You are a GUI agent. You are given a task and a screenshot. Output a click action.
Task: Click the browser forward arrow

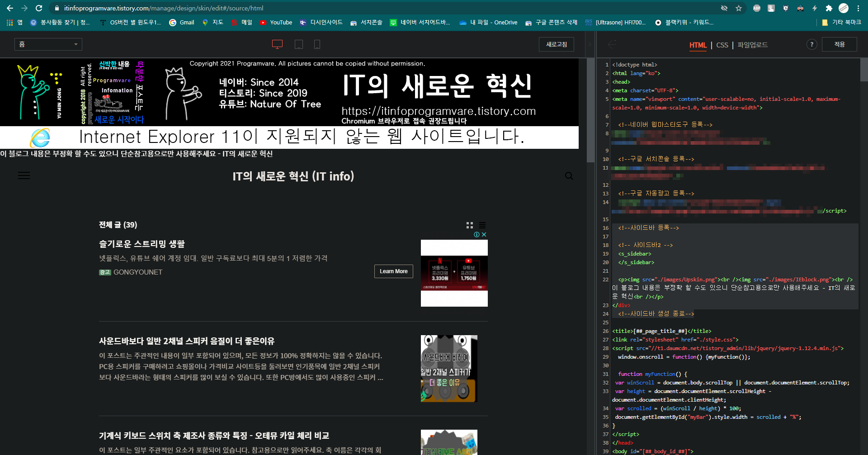[x=24, y=8]
